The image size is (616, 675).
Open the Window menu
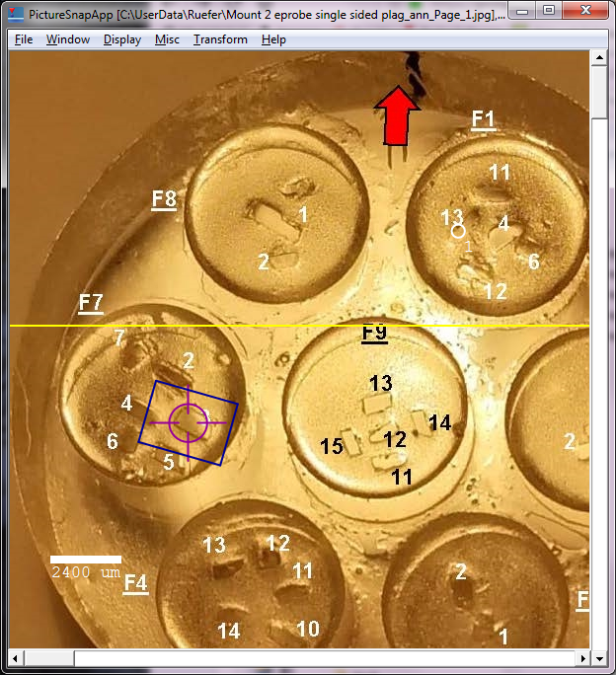(x=67, y=39)
